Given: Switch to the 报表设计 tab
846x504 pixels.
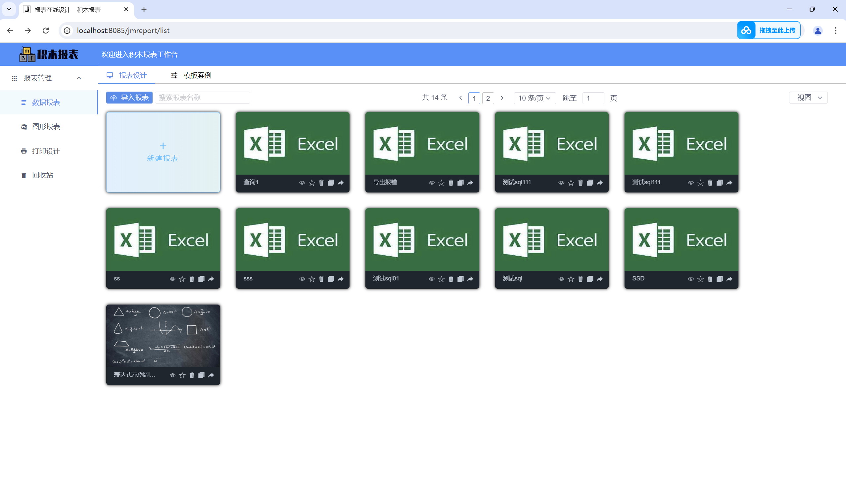Looking at the screenshot, I should [126, 75].
